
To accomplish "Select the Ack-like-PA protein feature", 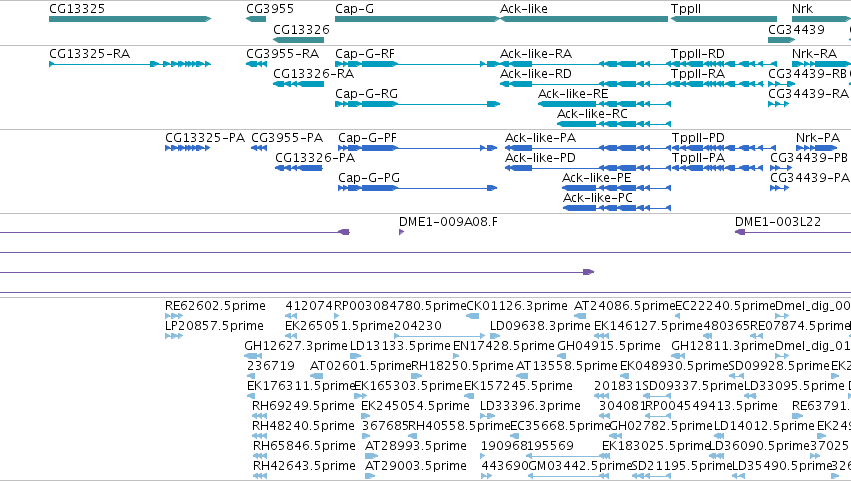I will coord(588,148).
